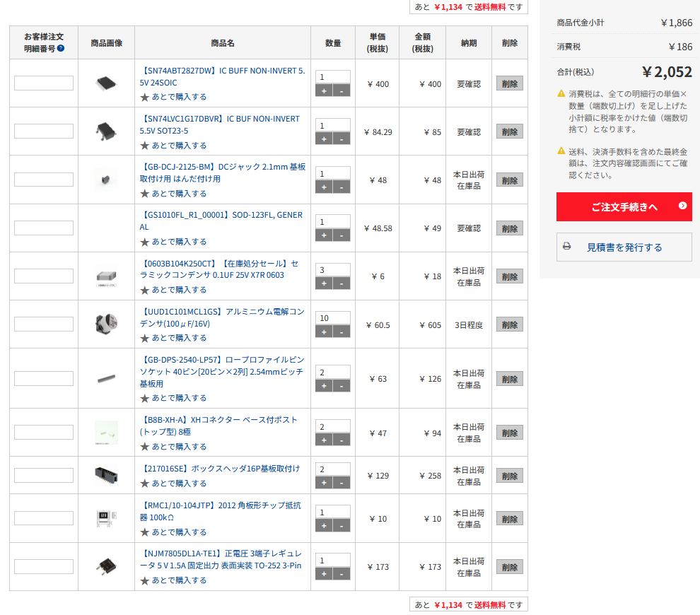The width and height of the screenshot is (700, 615).
Task: Click the NJM7805DL1A-TE1 regulator thumbnail
Action: click(106, 566)
